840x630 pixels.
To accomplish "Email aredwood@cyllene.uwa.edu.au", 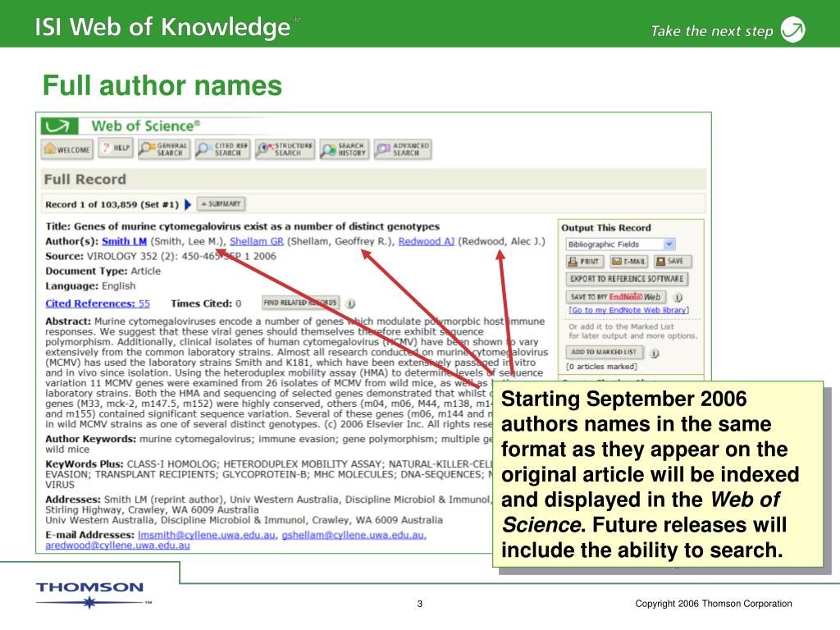I will click(x=117, y=546).
